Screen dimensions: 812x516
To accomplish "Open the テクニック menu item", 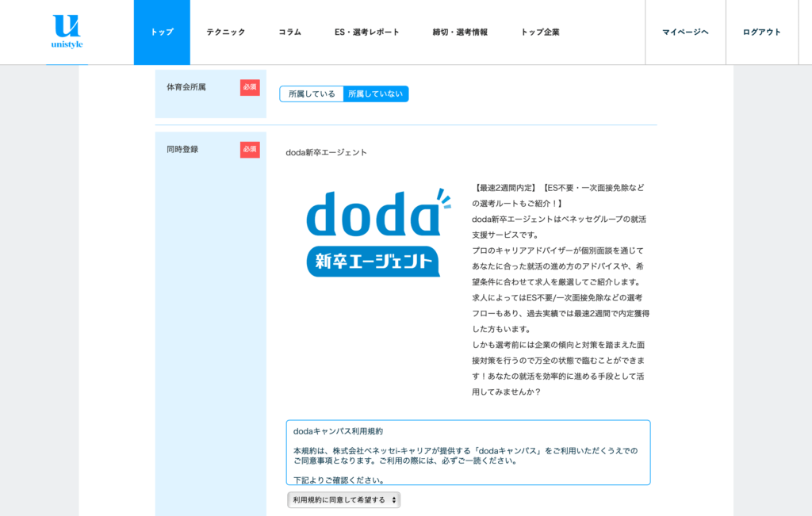I will (x=226, y=32).
